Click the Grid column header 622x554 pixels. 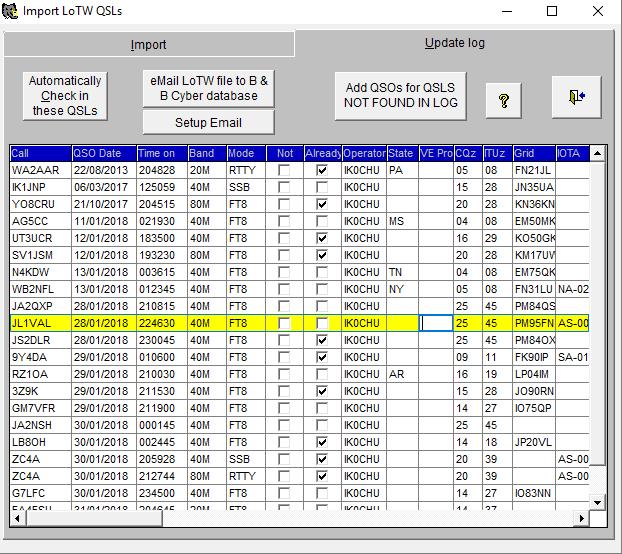pyautogui.click(x=534, y=153)
